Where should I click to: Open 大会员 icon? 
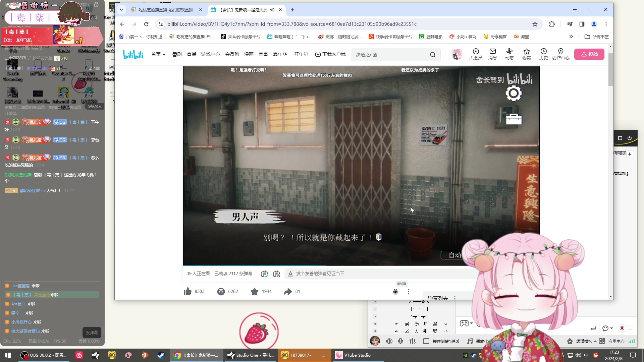pos(476,54)
